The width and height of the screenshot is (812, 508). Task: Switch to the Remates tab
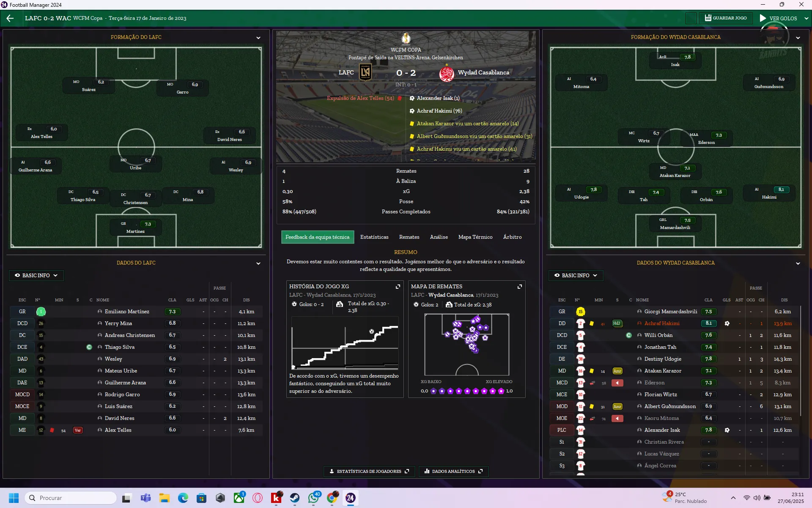(409, 237)
